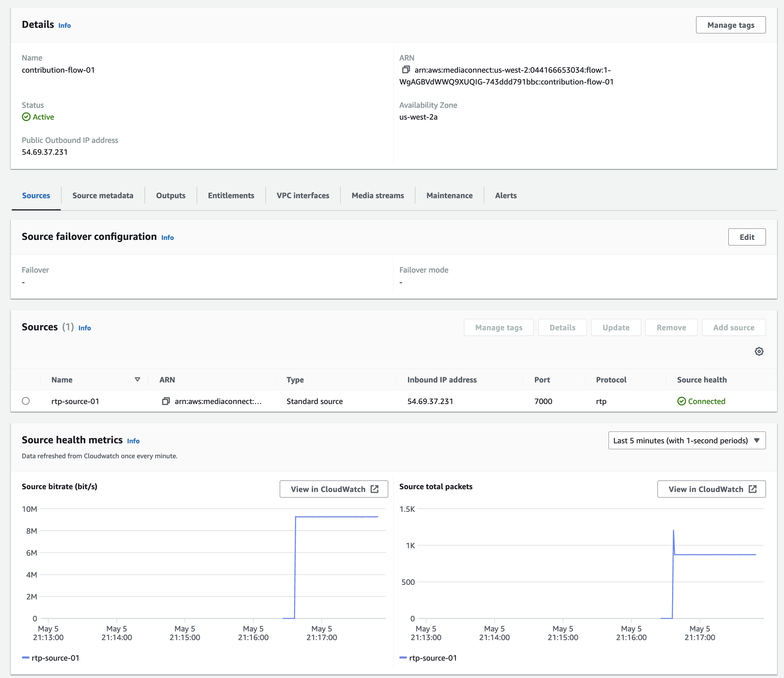Image resolution: width=784 pixels, height=678 pixels.
Task: Click external link icon on total packets CloudWatch button
Action: pos(753,489)
